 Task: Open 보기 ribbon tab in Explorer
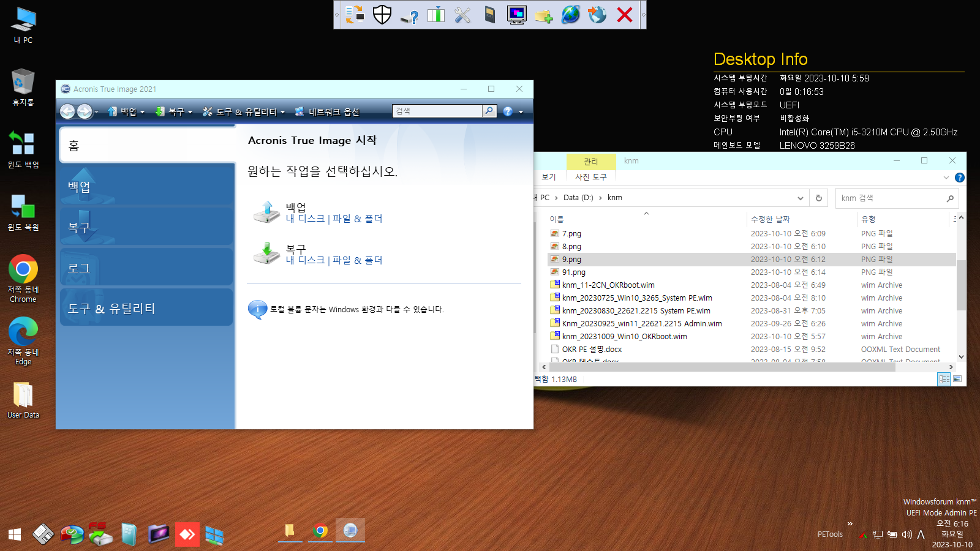[549, 177]
